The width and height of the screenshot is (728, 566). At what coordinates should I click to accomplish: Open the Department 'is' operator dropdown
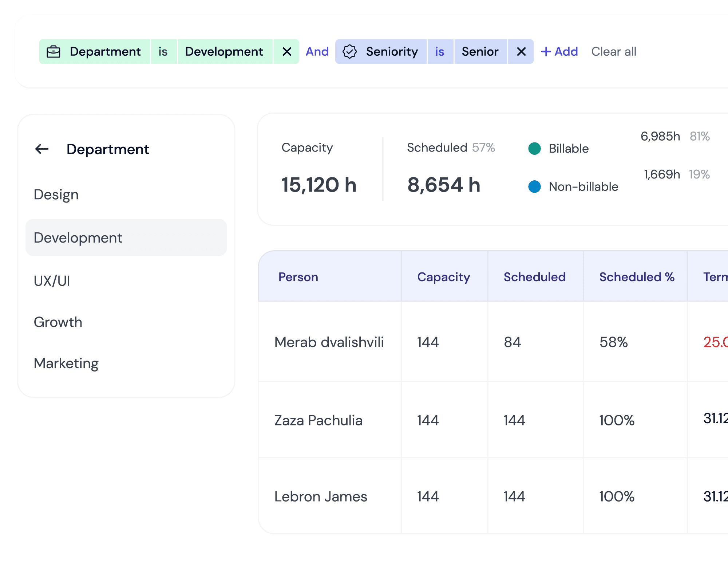[163, 52]
